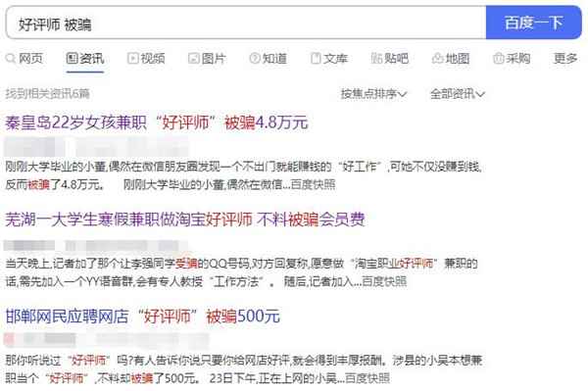Click the snippet starting 当天晚上,记者加了
The image size is (588, 391).
point(242,272)
